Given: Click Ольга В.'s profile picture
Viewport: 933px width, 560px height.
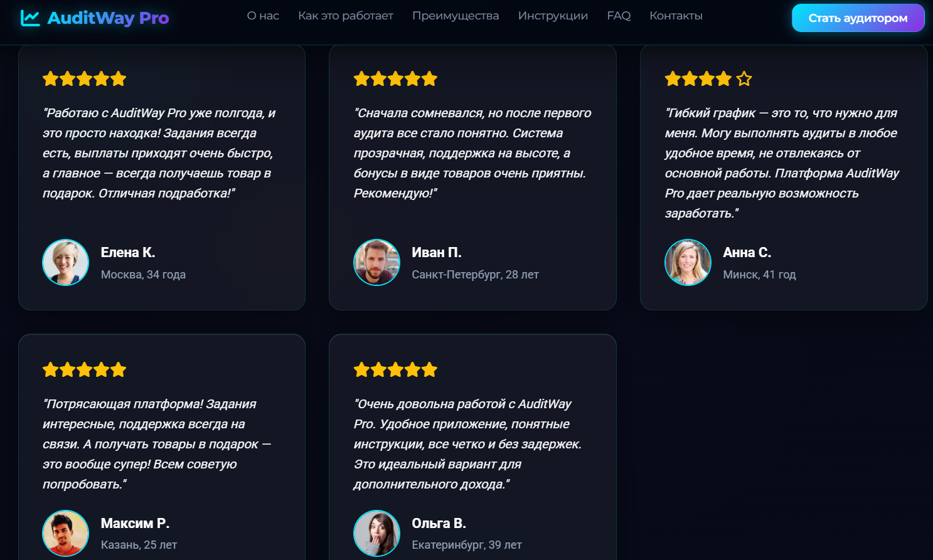Looking at the screenshot, I should pyautogui.click(x=376, y=533).
